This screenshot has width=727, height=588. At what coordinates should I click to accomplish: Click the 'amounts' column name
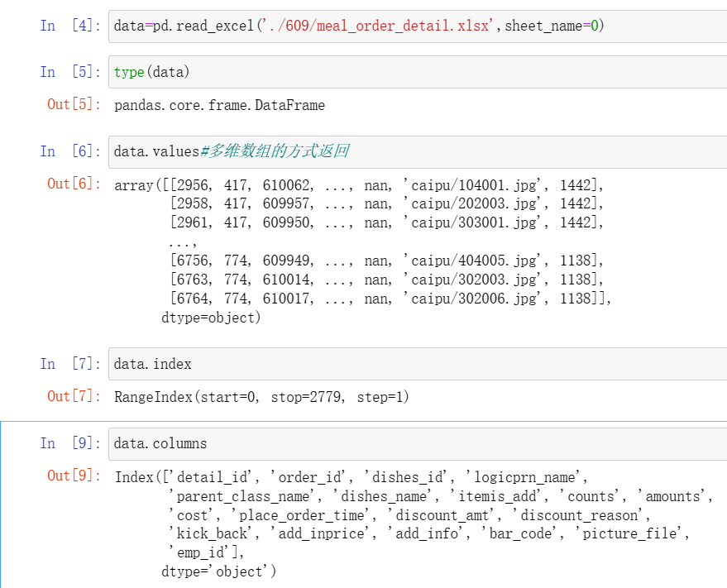point(672,496)
